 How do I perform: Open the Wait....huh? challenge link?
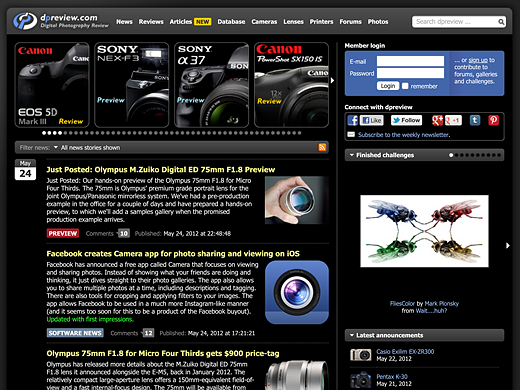pos(431,311)
